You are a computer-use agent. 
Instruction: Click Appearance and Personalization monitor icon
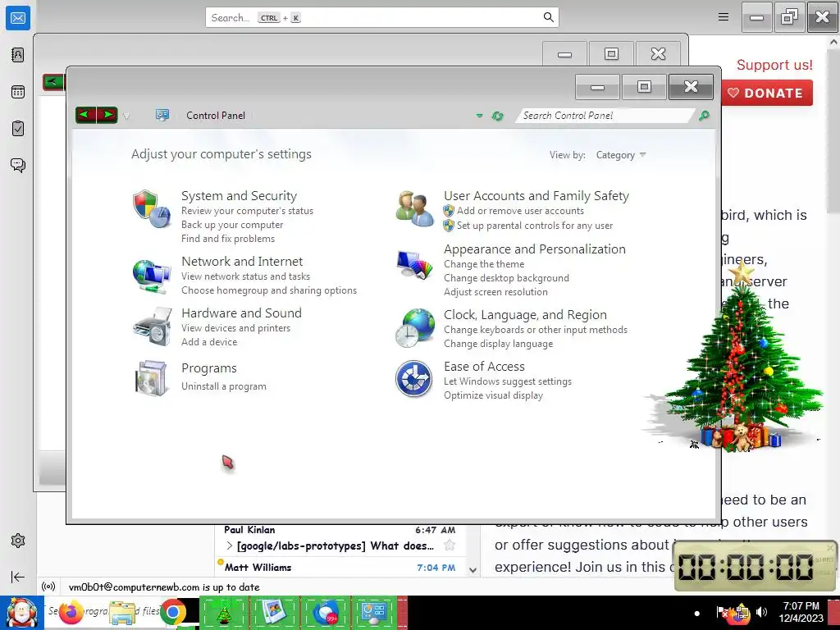click(414, 263)
